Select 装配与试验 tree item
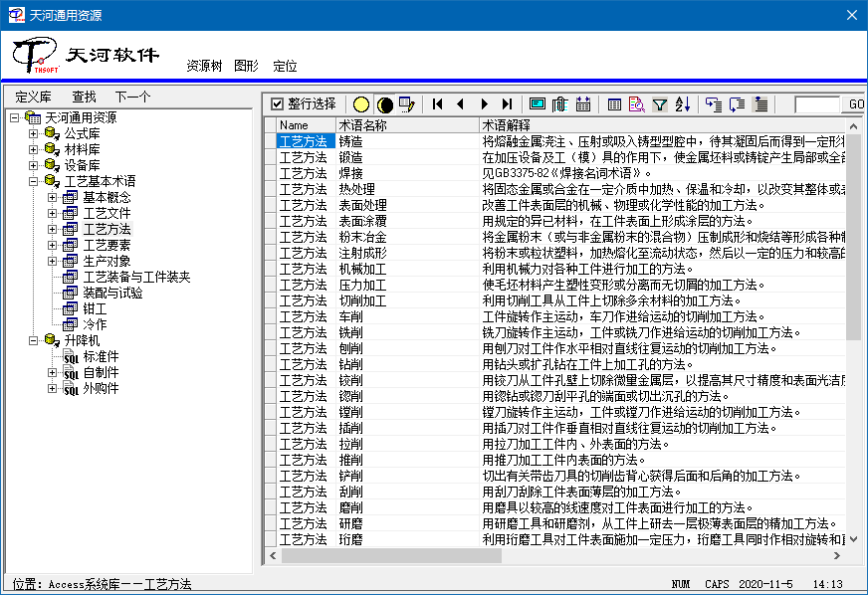 pyautogui.click(x=112, y=293)
